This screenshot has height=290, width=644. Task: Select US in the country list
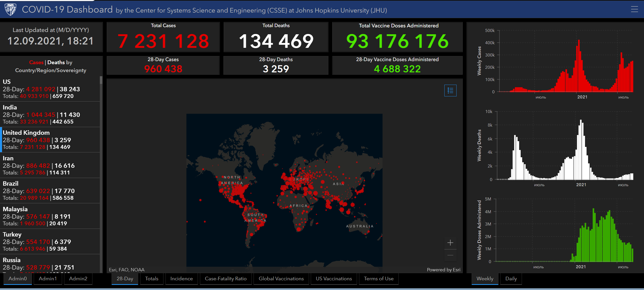(50, 89)
